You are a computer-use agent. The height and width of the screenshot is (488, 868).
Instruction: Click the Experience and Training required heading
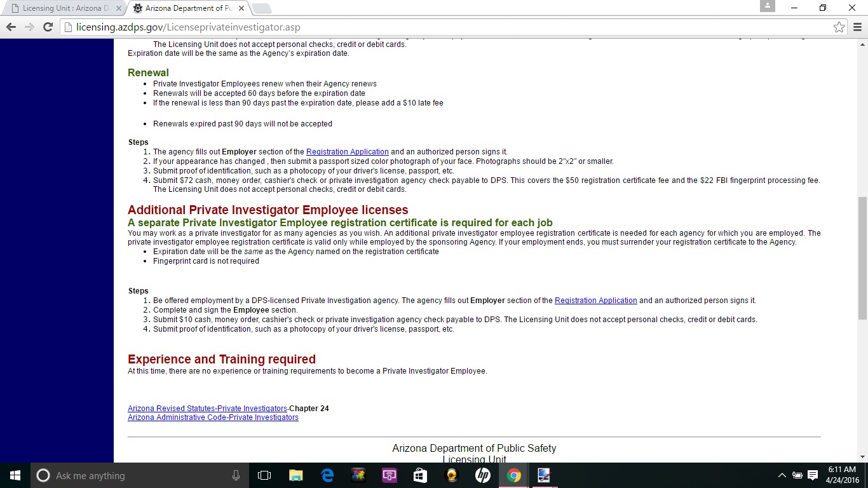pyautogui.click(x=222, y=359)
